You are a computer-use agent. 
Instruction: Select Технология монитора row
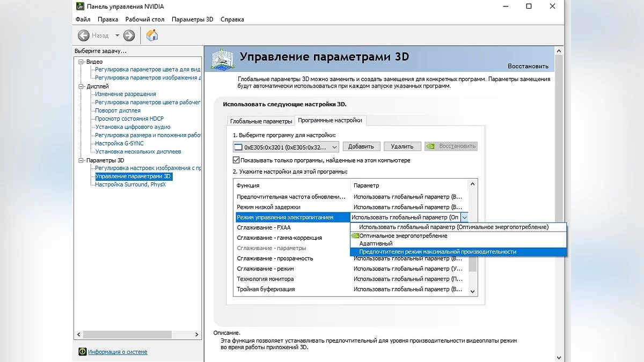tap(351, 279)
